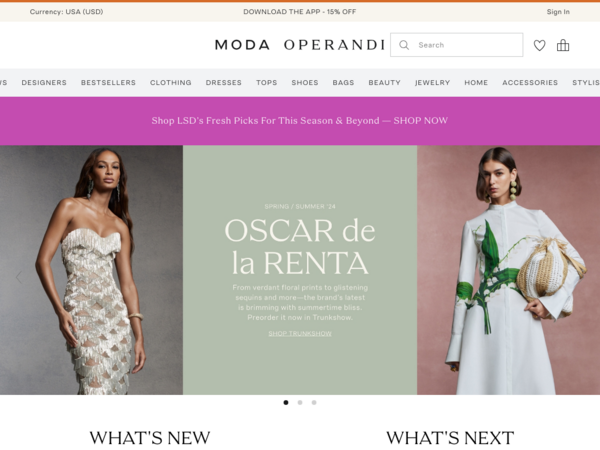
Task: Click the Sign In link
Action: [x=558, y=12]
